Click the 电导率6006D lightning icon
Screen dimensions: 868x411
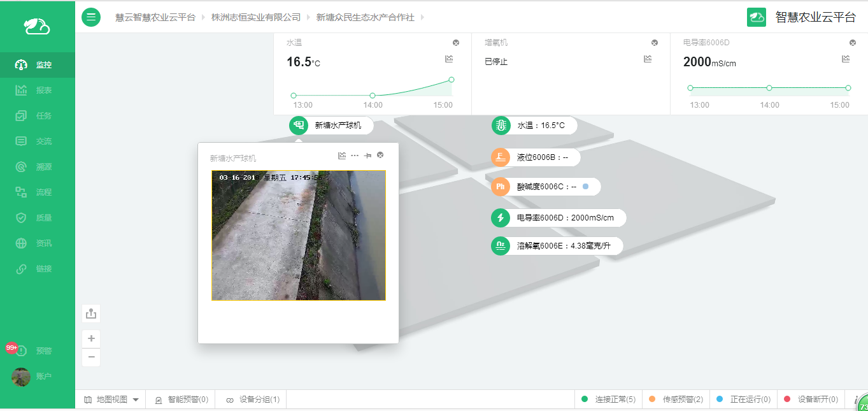pyautogui.click(x=501, y=218)
